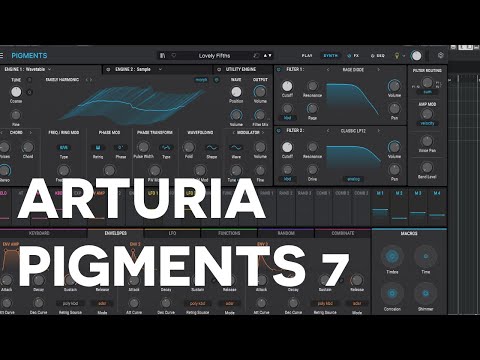Toggle Filter 2 Kbd tracking button

(x=287, y=179)
